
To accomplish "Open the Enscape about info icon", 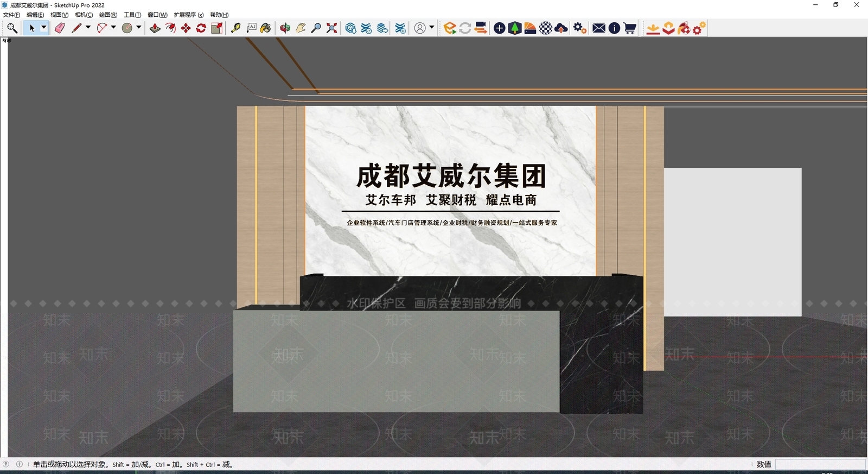I will [614, 28].
